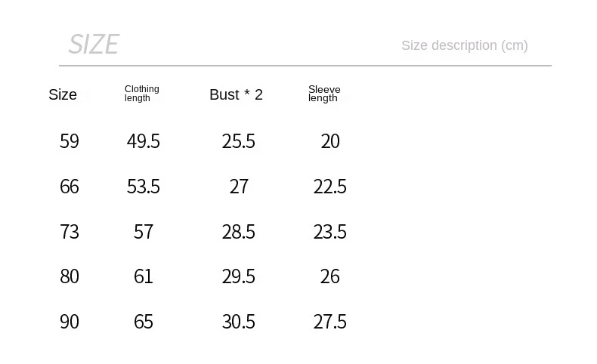Select size 66 in the table
The width and height of the screenshot is (597, 364).
[70, 187]
